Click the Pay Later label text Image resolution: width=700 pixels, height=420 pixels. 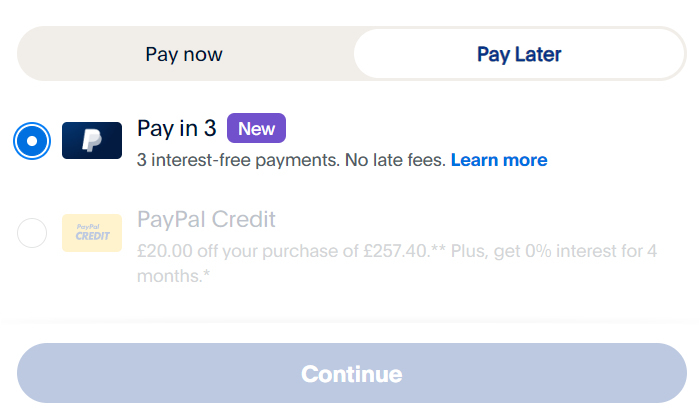(519, 54)
